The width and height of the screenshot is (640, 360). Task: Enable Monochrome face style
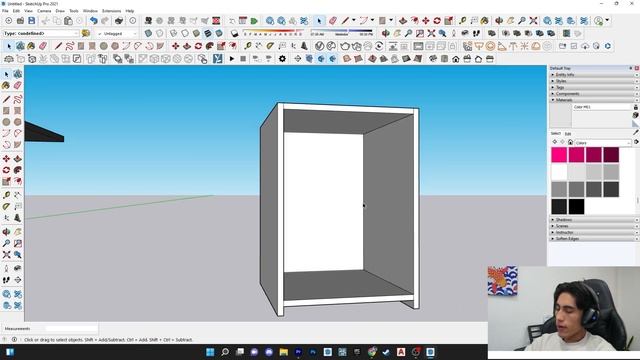(219, 33)
